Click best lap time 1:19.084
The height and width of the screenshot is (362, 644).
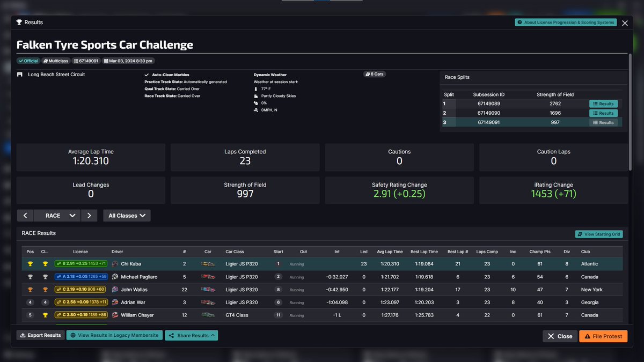tap(424, 264)
